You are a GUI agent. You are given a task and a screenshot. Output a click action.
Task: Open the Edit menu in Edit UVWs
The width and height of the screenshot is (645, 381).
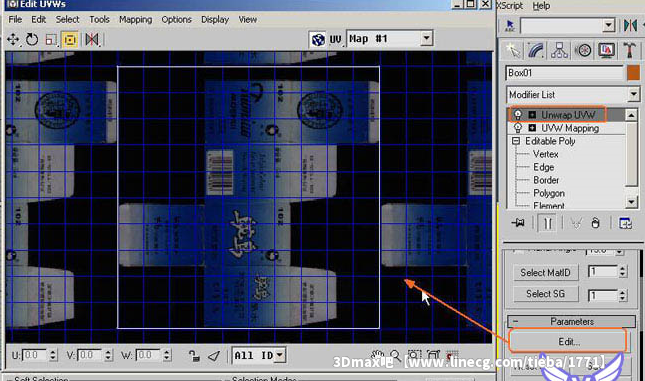pos(38,19)
